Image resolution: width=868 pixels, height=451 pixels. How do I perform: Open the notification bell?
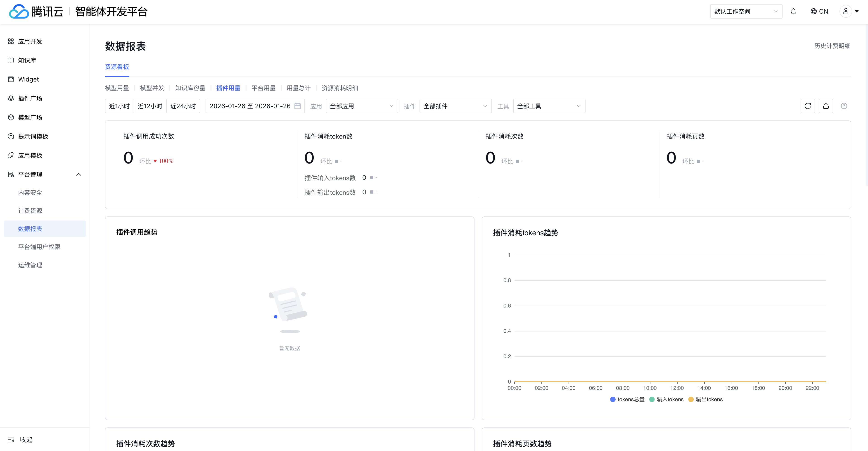coord(793,12)
